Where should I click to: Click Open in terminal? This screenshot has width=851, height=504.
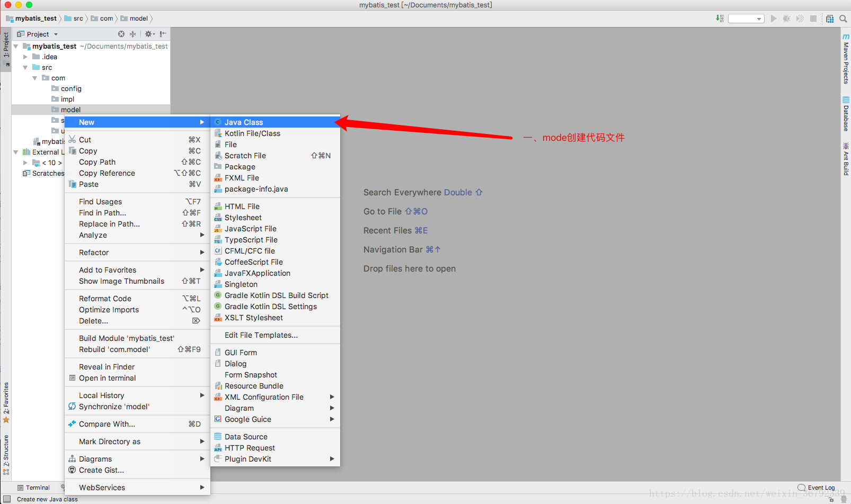(137, 378)
